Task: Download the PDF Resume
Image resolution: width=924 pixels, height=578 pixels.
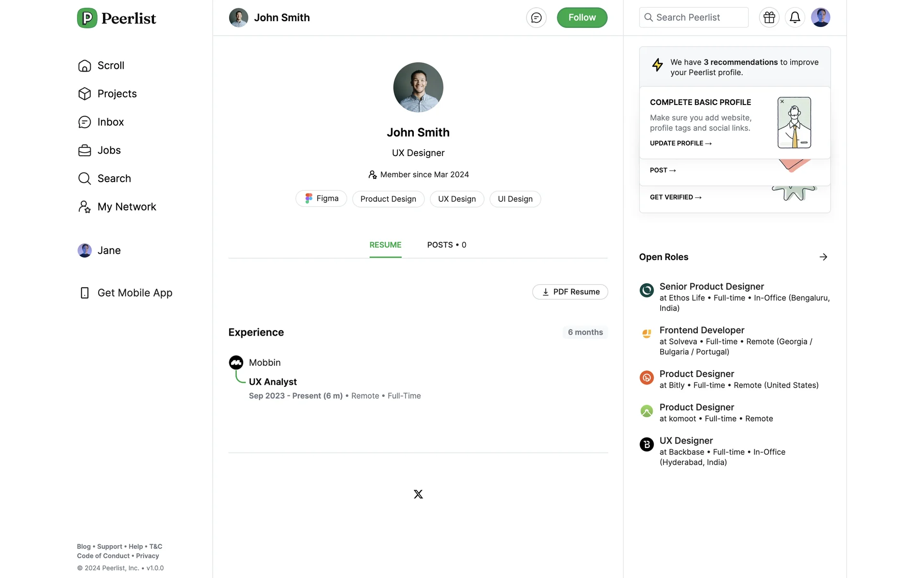Action: pos(570,292)
